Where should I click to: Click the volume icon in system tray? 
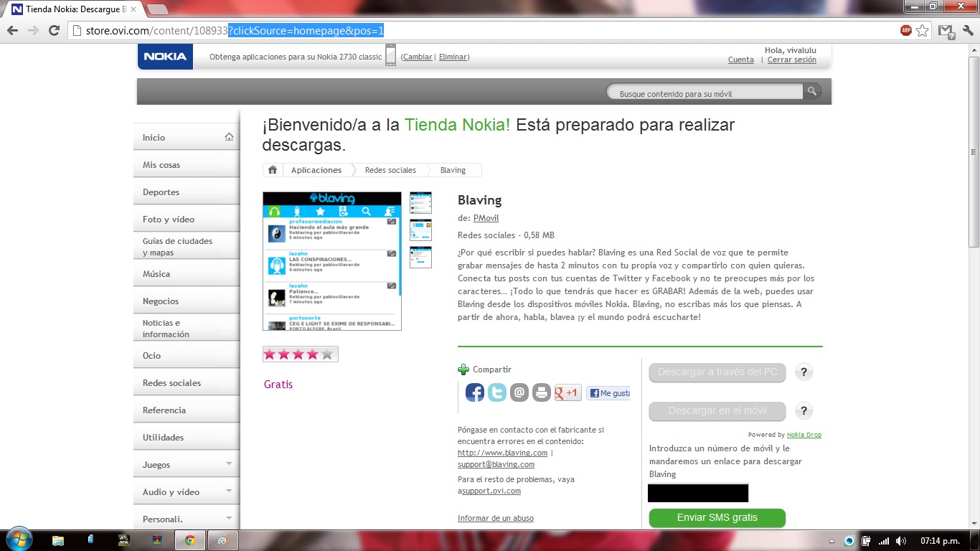click(x=901, y=540)
